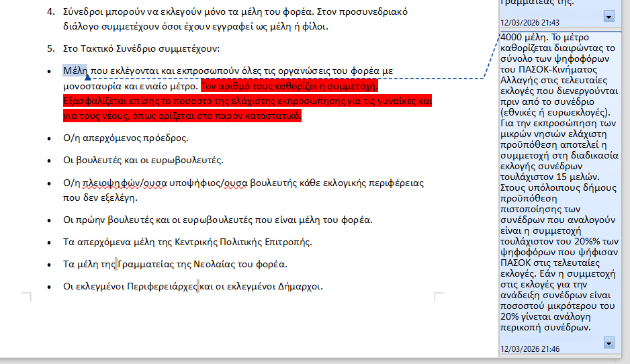Click the red-highlighted sentence "Τον αριθμό τους καθορίζει"

pos(289,87)
